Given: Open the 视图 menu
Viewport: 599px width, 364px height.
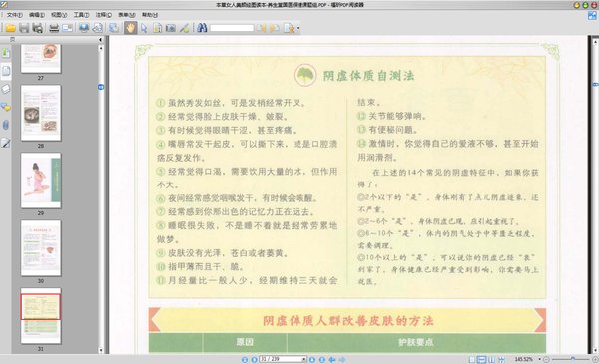Looking at the screenshot, I should (x=59, y=15).
